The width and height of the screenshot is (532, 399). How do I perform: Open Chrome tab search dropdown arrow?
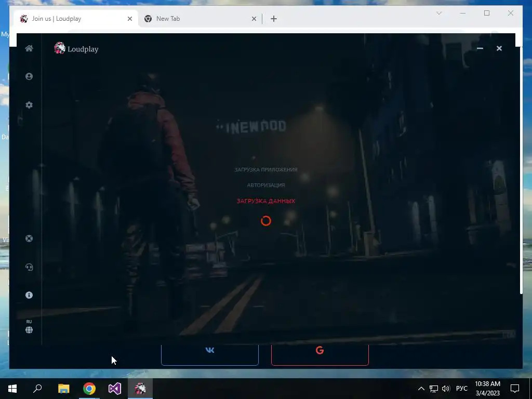click(x=438, y=13)
